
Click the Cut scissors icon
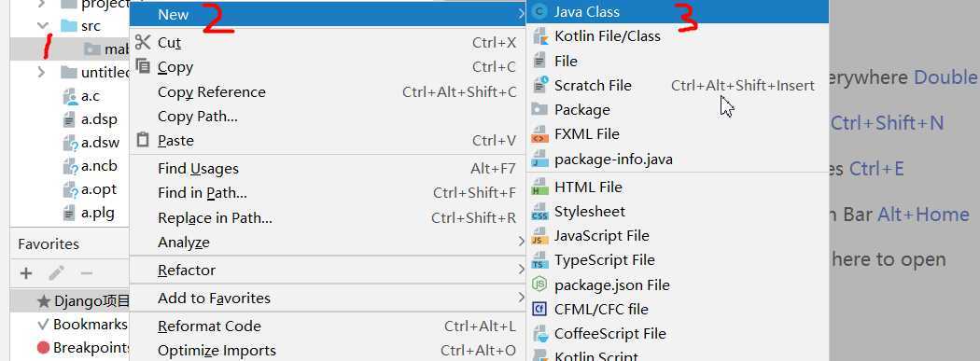143,42
